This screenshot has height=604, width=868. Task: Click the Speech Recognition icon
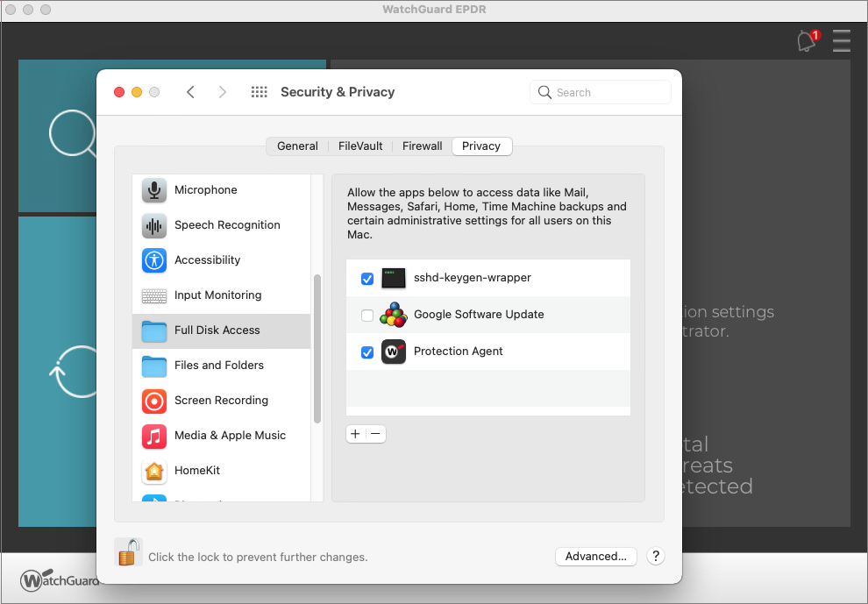click(153, 224)
